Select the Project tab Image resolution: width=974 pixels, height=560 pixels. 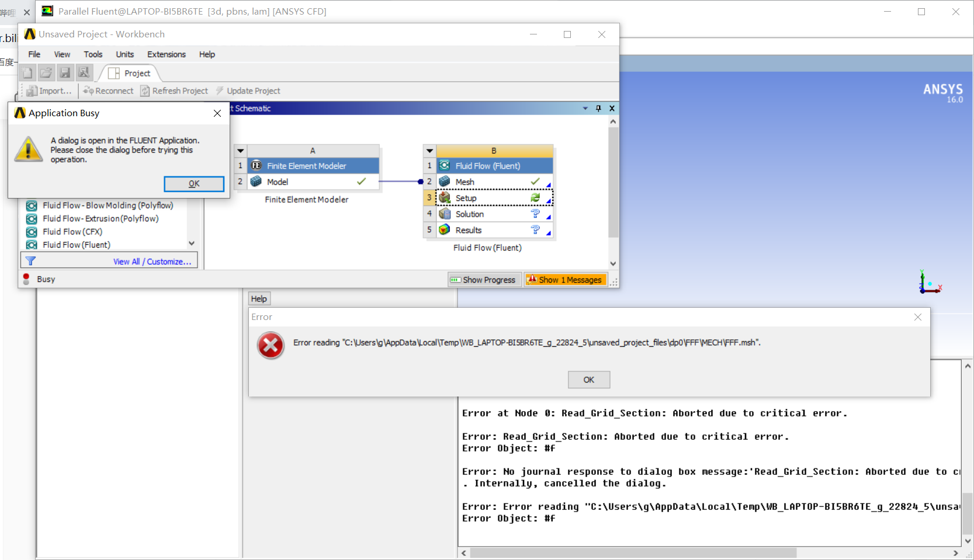(x=130, y=73)
